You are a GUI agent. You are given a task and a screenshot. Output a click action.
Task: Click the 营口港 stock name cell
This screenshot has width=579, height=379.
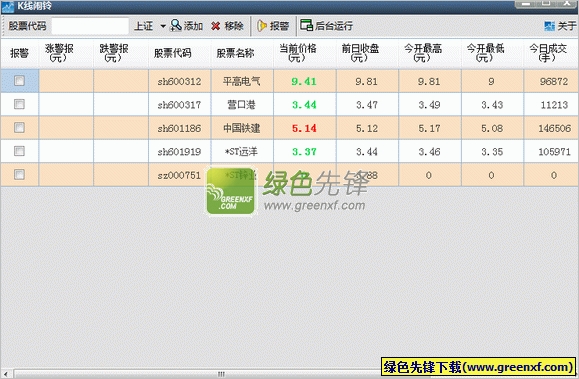click(242, 105)
